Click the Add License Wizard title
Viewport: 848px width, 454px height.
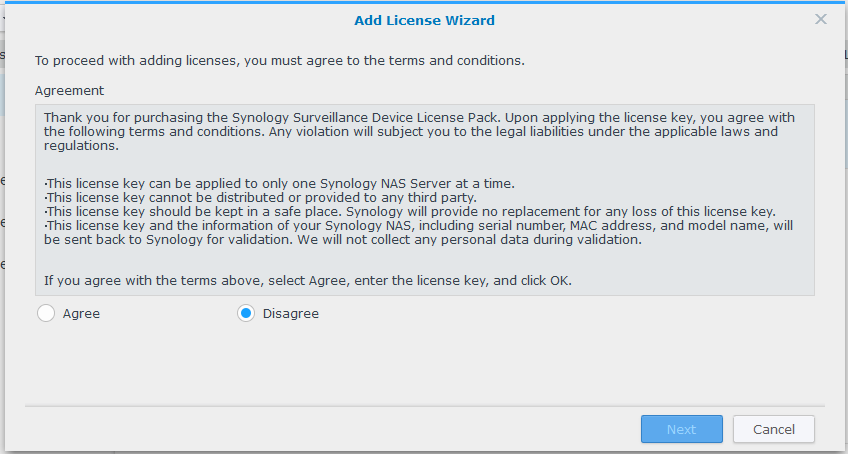(424, 20)
